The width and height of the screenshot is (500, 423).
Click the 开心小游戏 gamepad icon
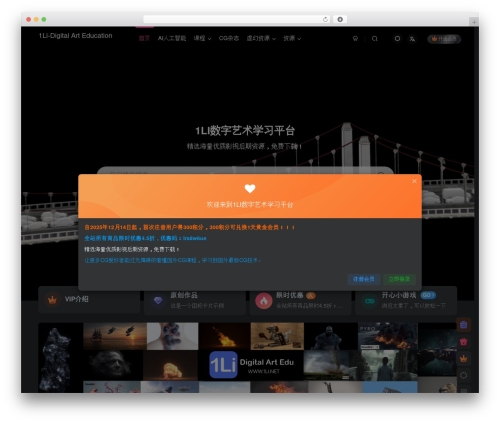click(x=369, y=301)
